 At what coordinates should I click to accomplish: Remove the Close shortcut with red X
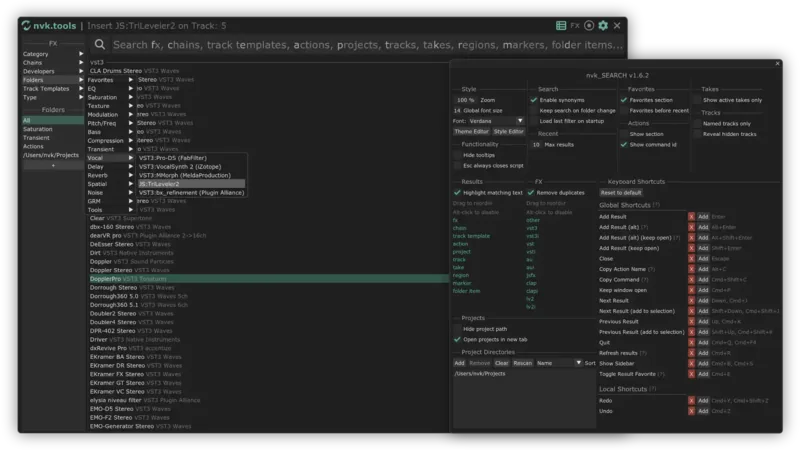coord(691,259)
